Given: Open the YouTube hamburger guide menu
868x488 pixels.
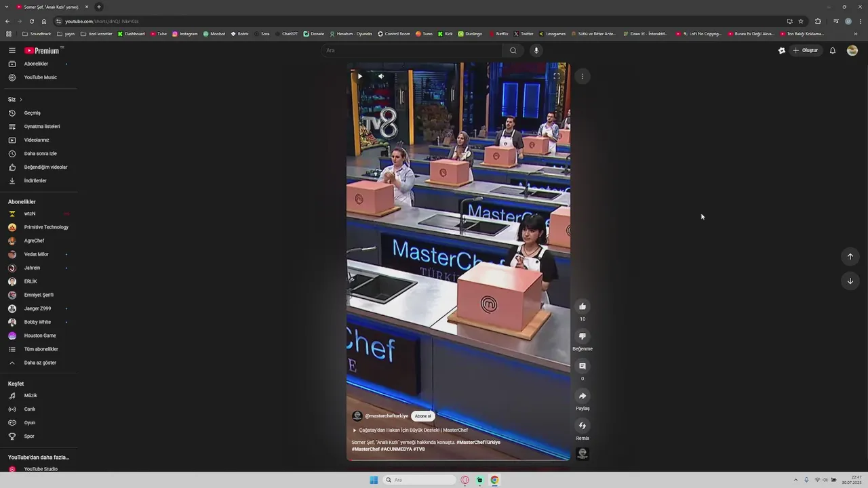Looking at the screenshot, I should [12, 50].
